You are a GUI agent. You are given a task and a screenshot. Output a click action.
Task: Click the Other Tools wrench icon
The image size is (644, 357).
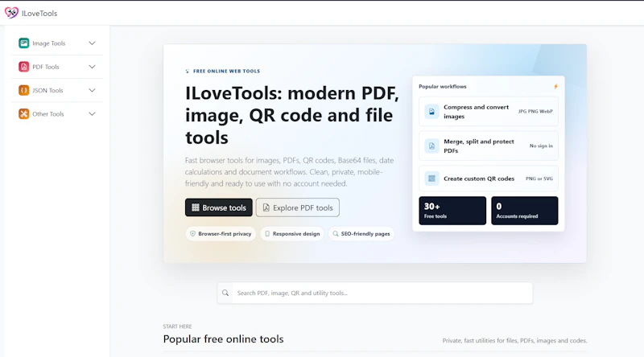(x=24, y=113)
